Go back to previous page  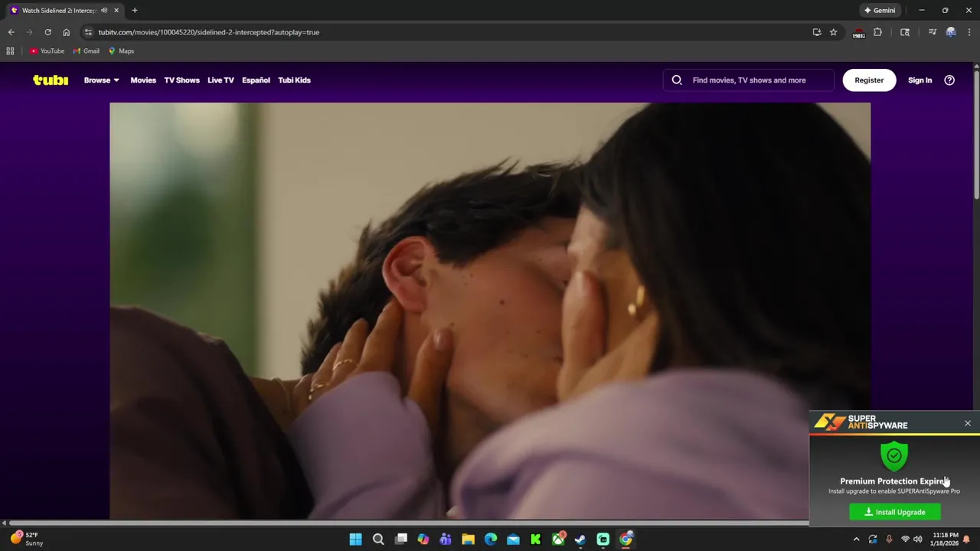[x=11, y=32]
